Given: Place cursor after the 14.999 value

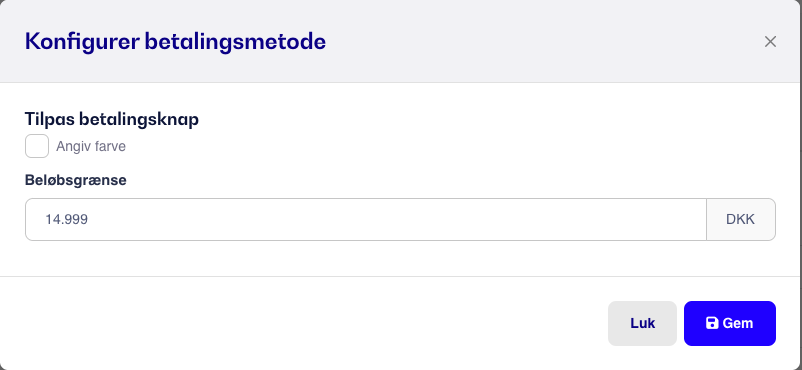Looking at the screenshot, I should pos(89,220).
